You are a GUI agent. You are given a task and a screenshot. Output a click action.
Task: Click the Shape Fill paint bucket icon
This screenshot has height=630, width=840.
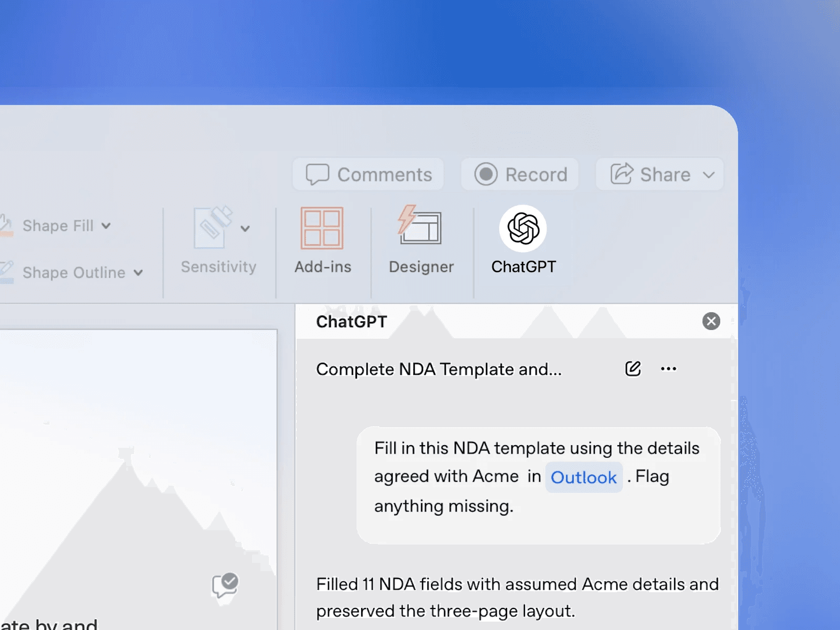(6, 225)
